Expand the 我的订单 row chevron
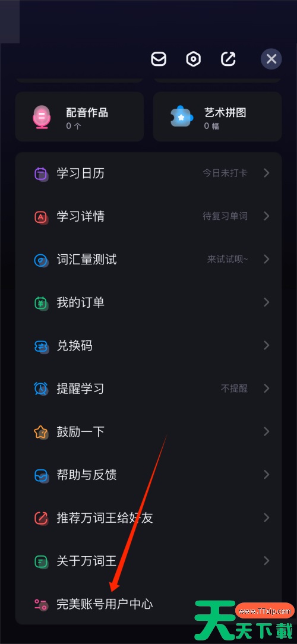The height and width of the screenshot is (644, 297). (267, 302)
